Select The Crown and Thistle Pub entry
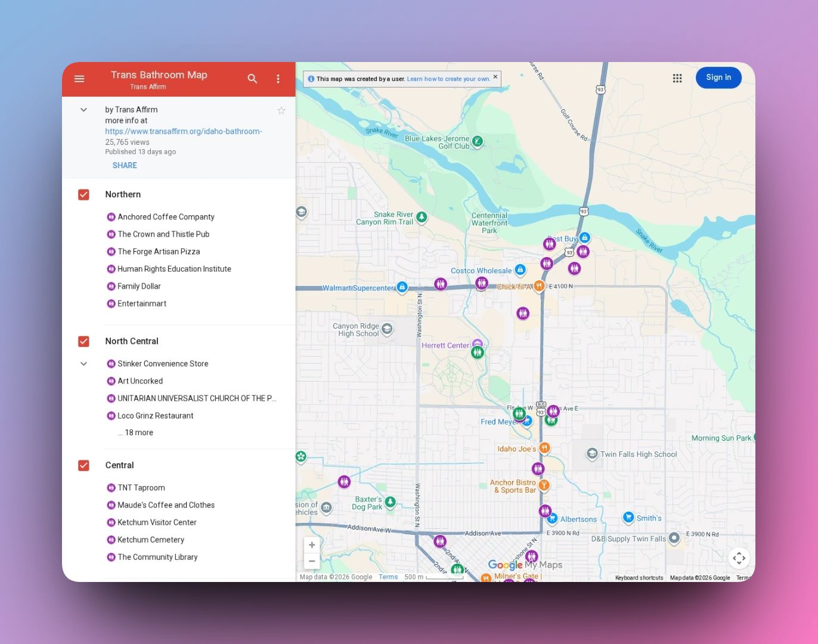The image size is (818, 644). coord(157,234)
